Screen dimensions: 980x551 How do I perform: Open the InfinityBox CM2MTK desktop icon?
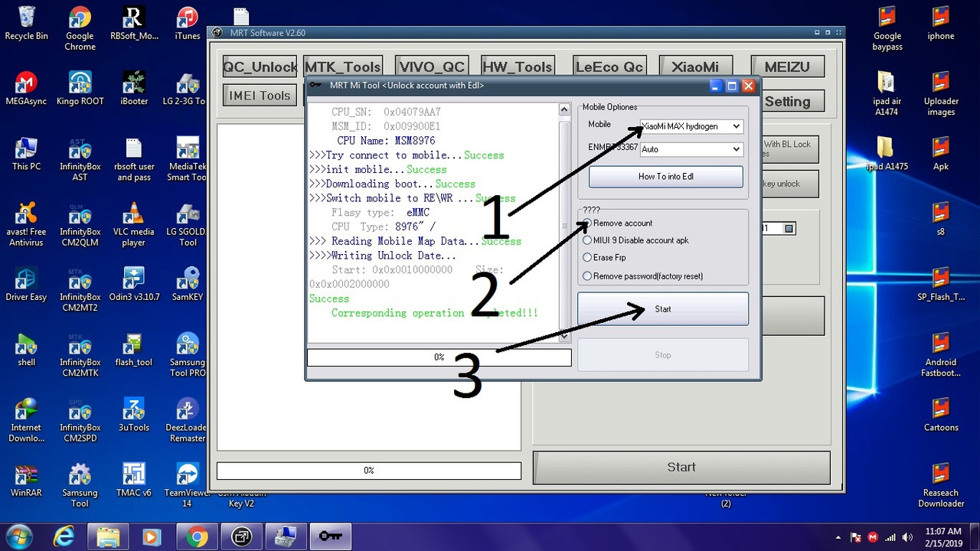tap(80, 355)
